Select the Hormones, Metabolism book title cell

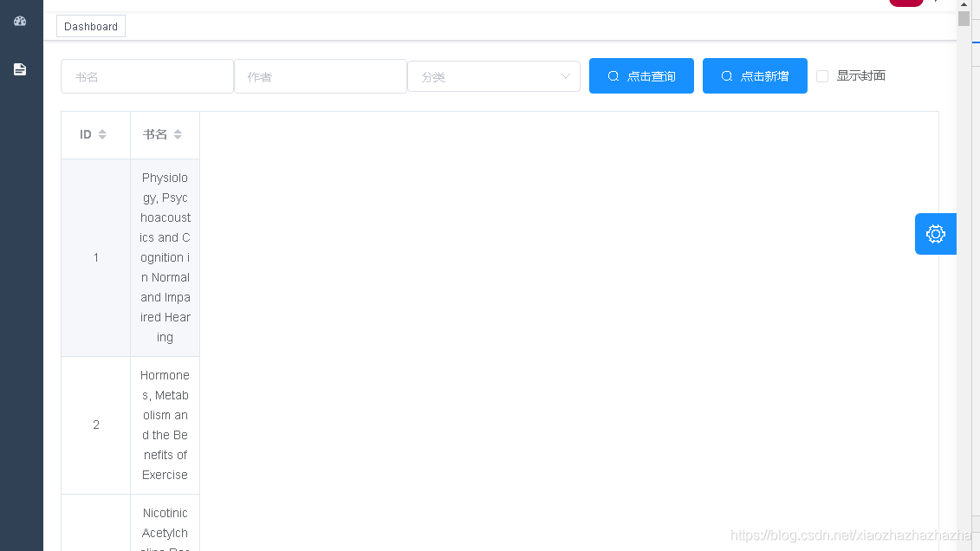click(x=165, y=425)
